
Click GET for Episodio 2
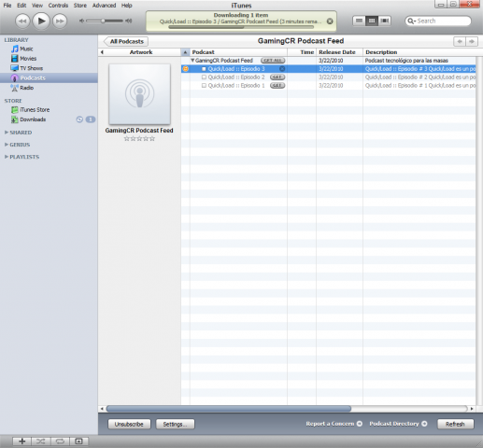point(277,77)
